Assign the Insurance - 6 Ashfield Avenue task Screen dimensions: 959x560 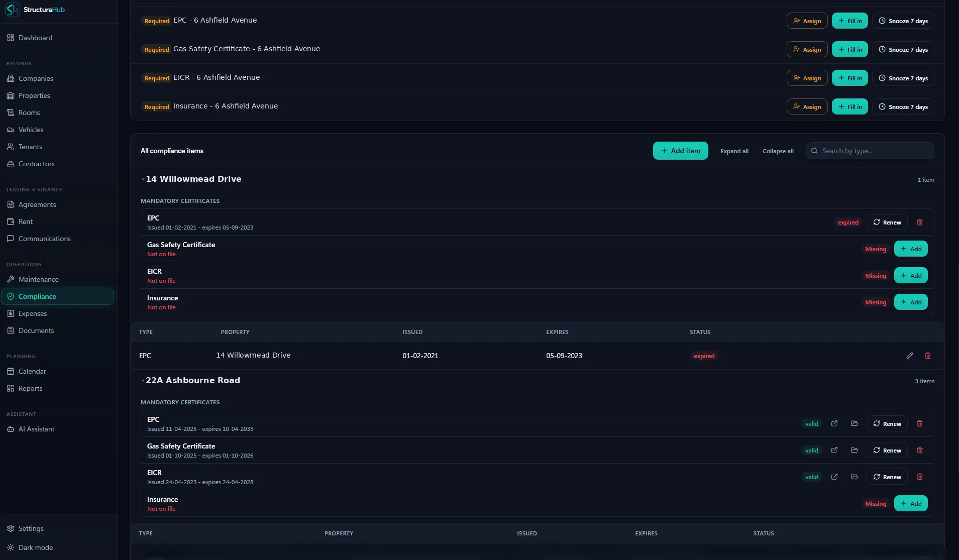coord(807,106)
